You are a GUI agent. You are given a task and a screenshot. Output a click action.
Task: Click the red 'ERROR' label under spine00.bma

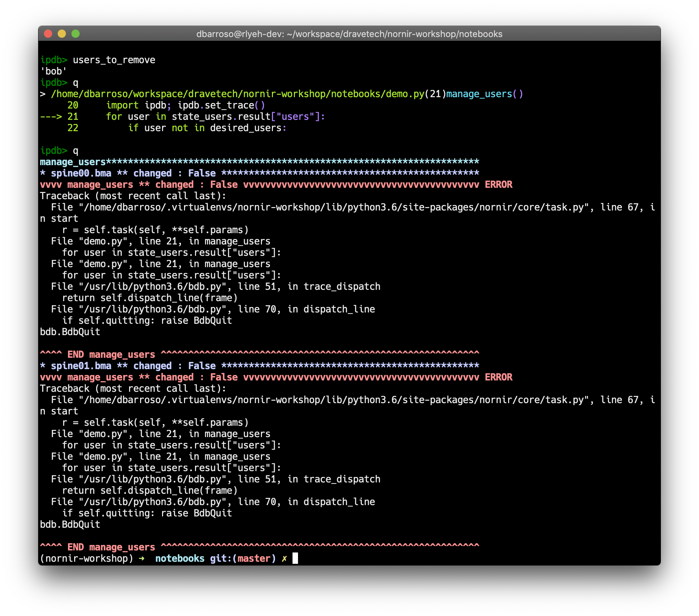[499, 184]
